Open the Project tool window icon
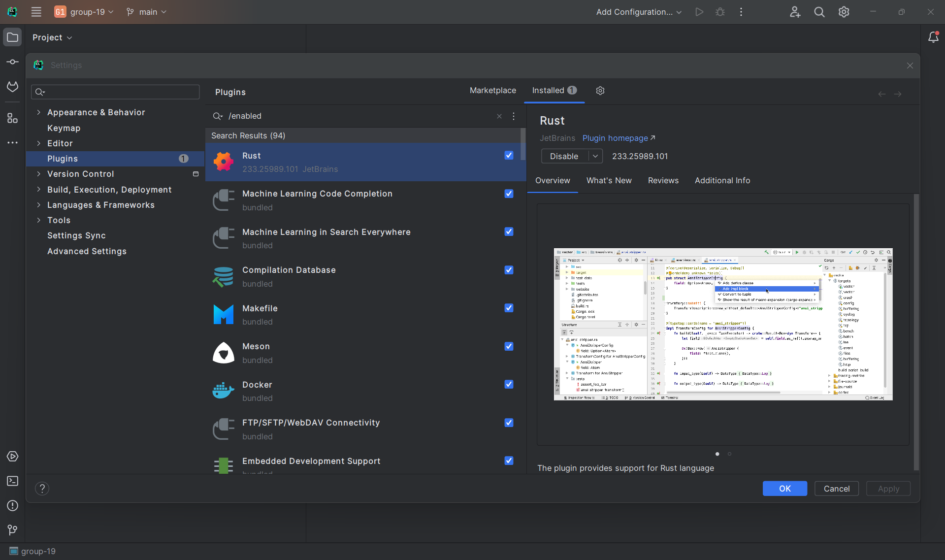The width and height of the screenshot is (945, 560). click(13, 37)
